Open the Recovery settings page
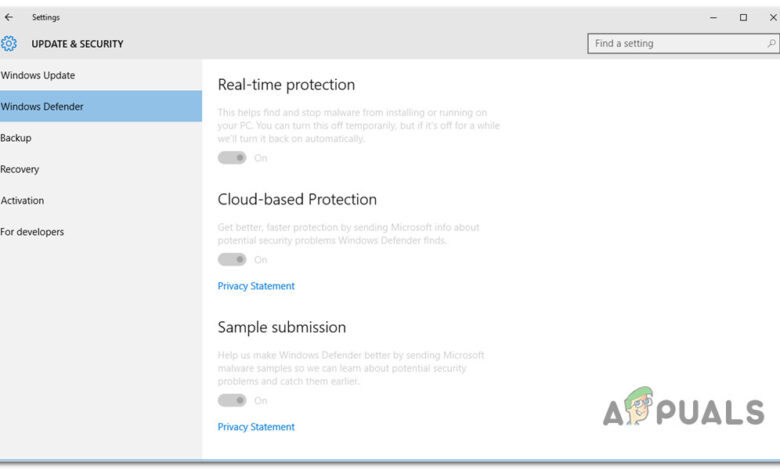The width and height of the screenshot is (780, 470). point(20,169)
